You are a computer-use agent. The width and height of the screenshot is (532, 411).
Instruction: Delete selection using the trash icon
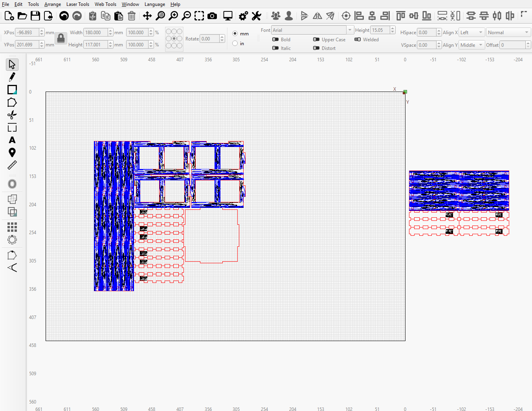(x=132, y=16)
